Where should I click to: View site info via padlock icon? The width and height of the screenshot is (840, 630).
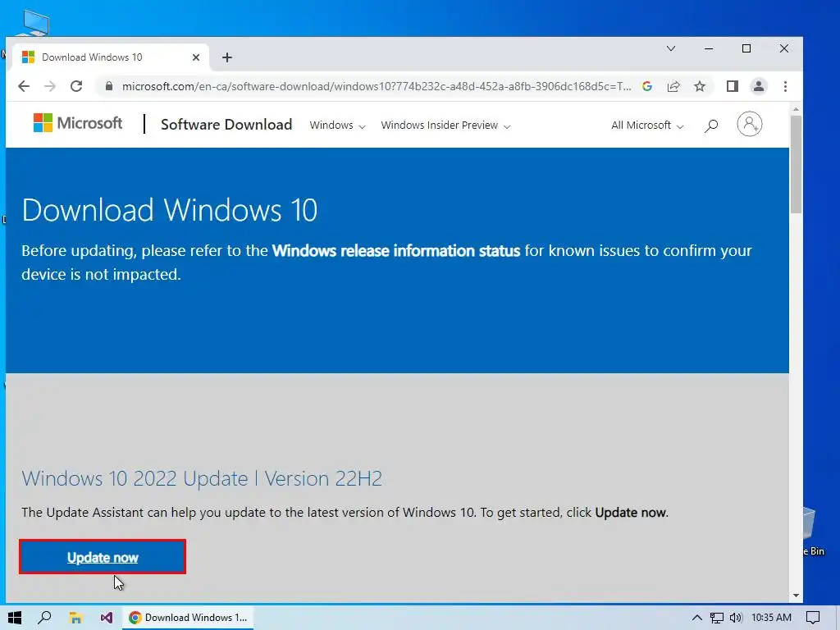coord(109,86)
